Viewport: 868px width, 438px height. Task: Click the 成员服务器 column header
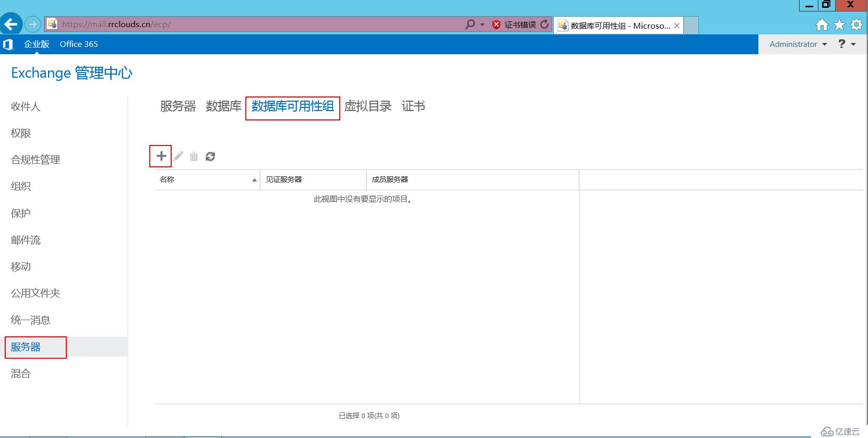(473, 179)
